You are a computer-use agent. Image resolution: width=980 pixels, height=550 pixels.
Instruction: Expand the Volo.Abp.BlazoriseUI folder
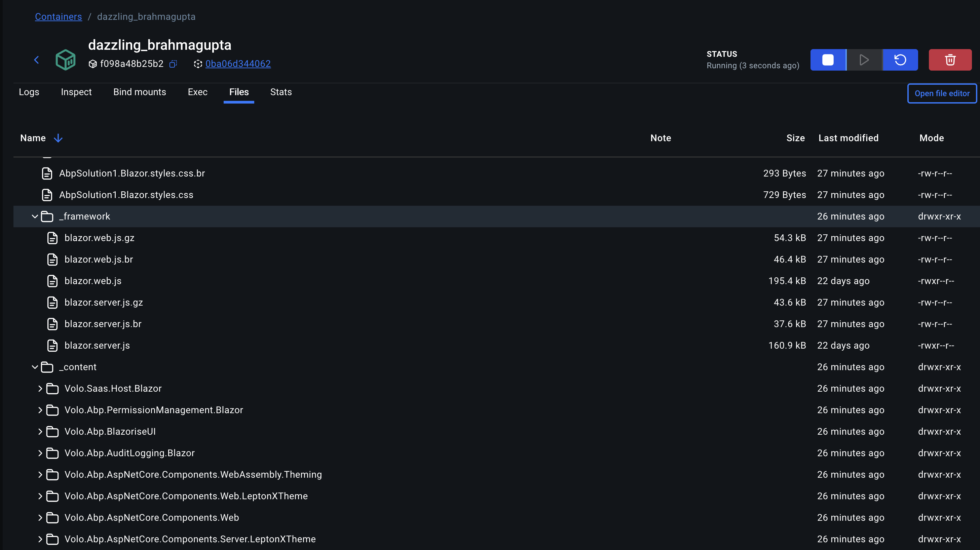point(40,432)
